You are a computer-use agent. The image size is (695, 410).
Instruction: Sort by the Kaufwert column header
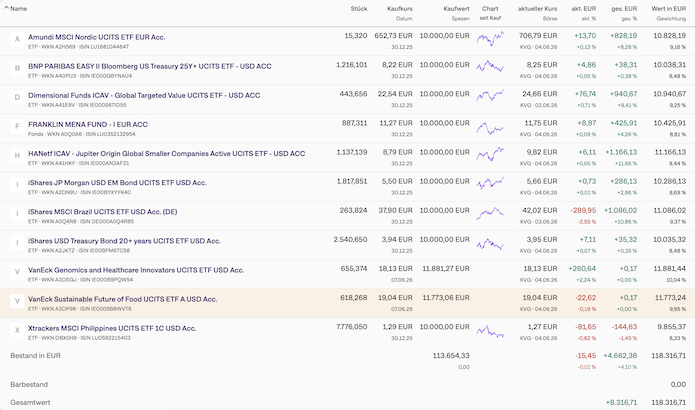click(457, 8)
